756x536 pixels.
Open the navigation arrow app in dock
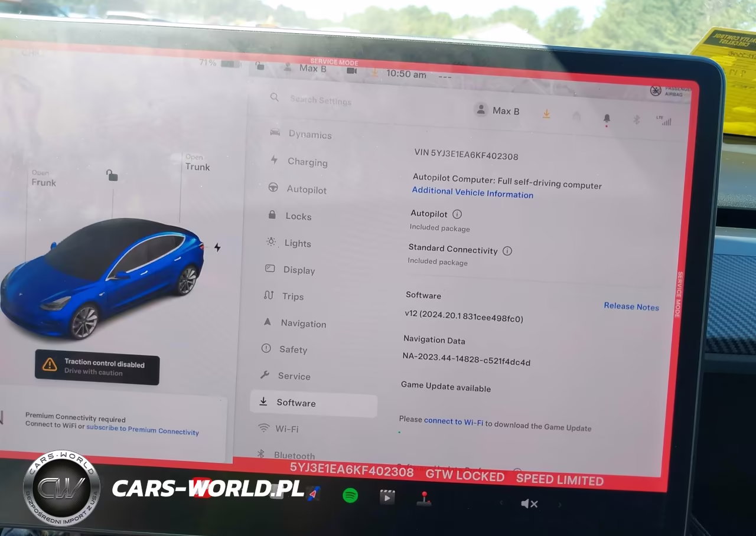coord(315,493)
